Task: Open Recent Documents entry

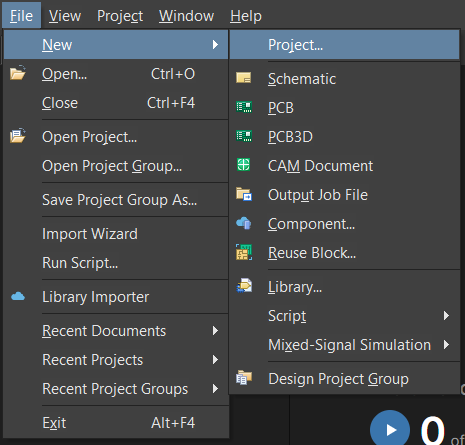Action: click(x=116, y=331)
